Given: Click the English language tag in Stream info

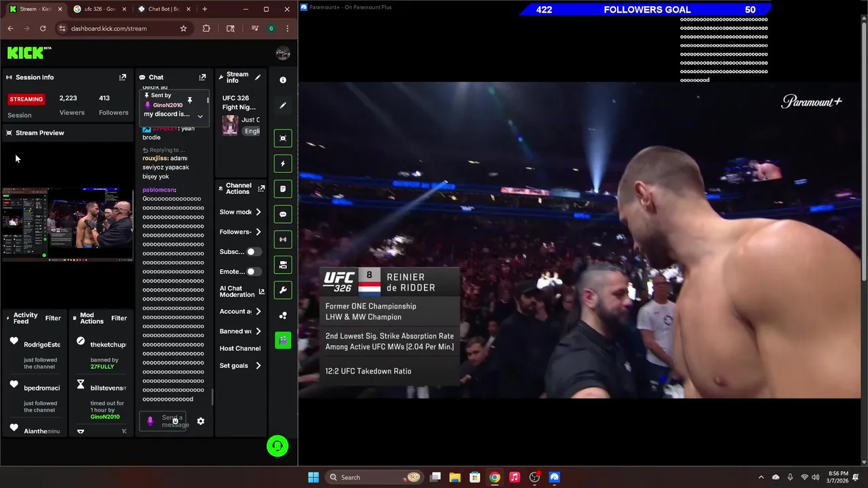Looking at the screenshot, I should click(x=252, y=131).
